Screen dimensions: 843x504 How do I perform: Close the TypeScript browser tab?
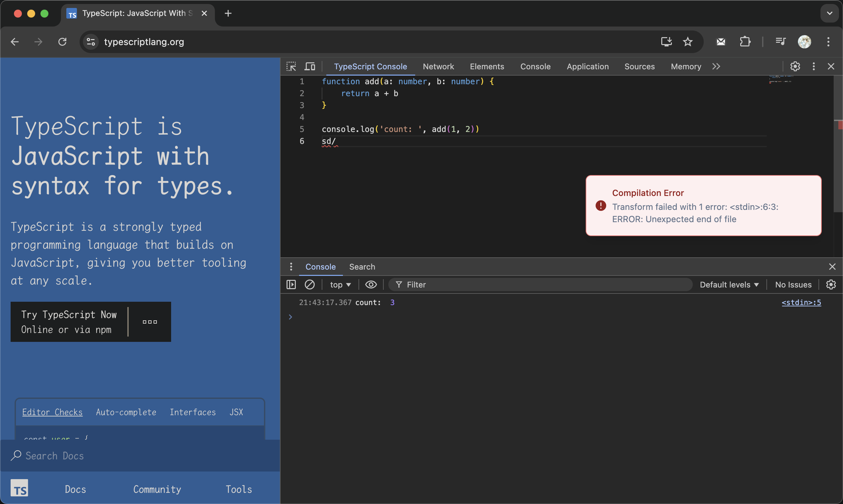pyautogui.click(x=204, y=13)
